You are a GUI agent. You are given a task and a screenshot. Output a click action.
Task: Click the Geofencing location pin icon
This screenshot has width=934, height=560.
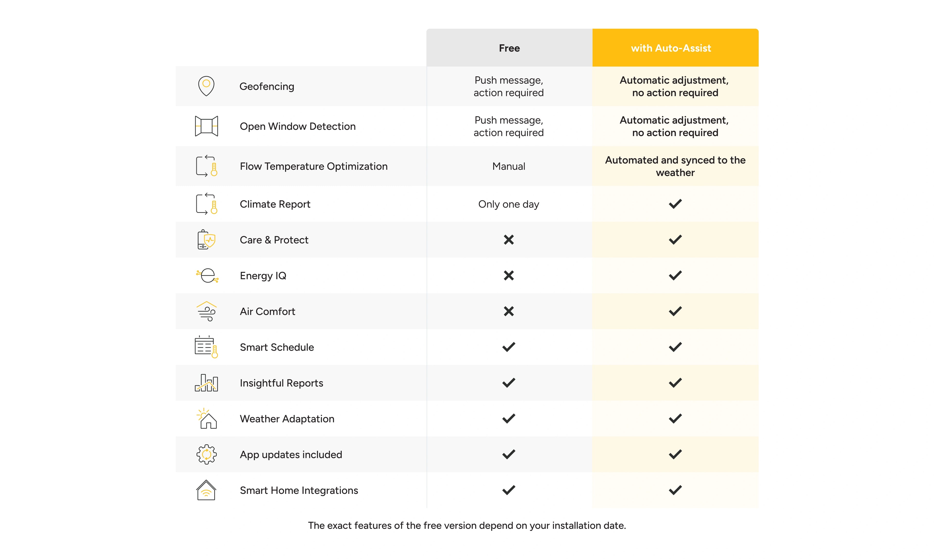point(206,86)
